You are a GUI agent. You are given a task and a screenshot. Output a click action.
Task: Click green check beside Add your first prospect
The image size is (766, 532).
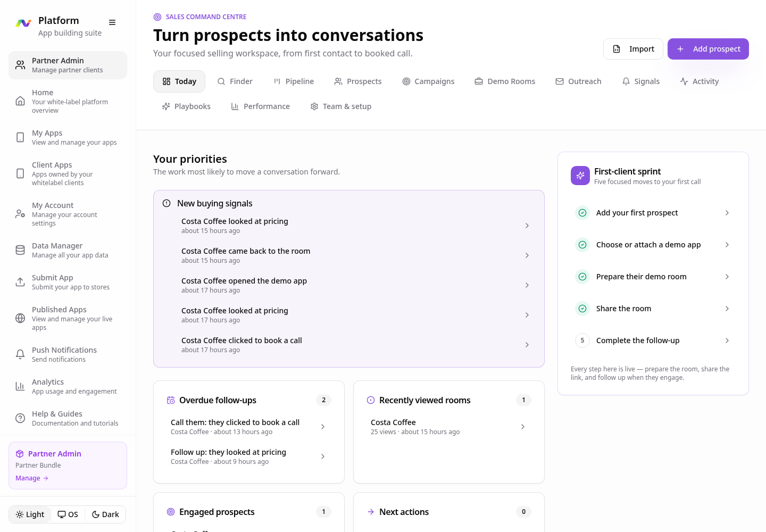point(582,213)
